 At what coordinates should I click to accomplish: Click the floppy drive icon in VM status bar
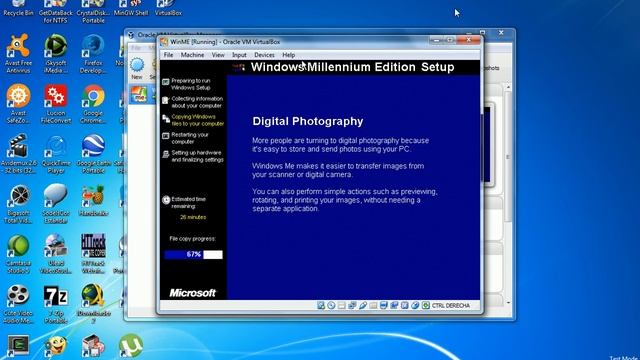pos(342,305)
